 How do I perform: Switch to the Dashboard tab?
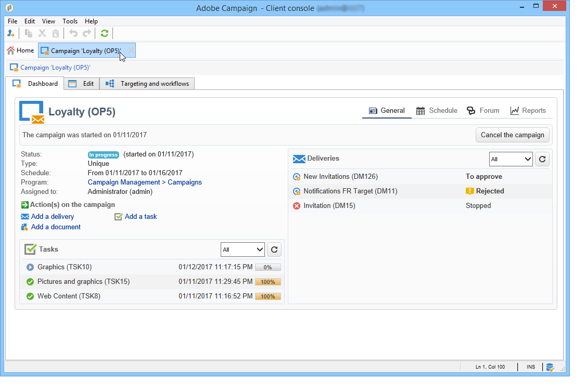point(35,84)
